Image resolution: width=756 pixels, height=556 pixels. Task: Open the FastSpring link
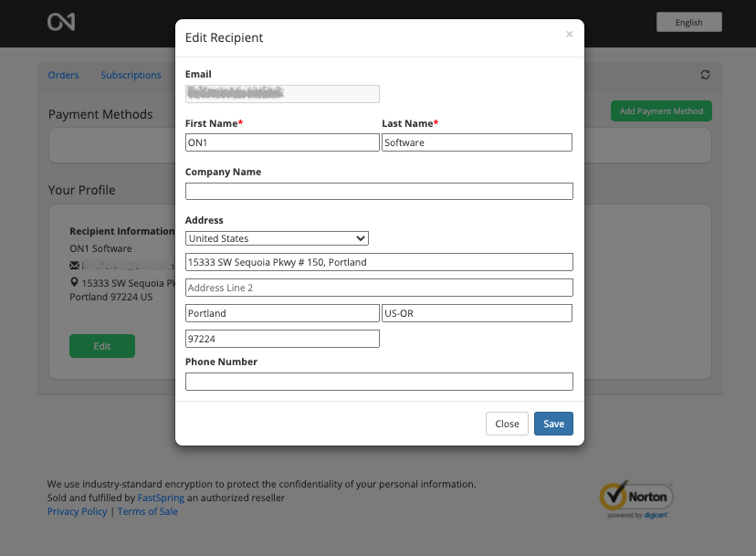161,498
